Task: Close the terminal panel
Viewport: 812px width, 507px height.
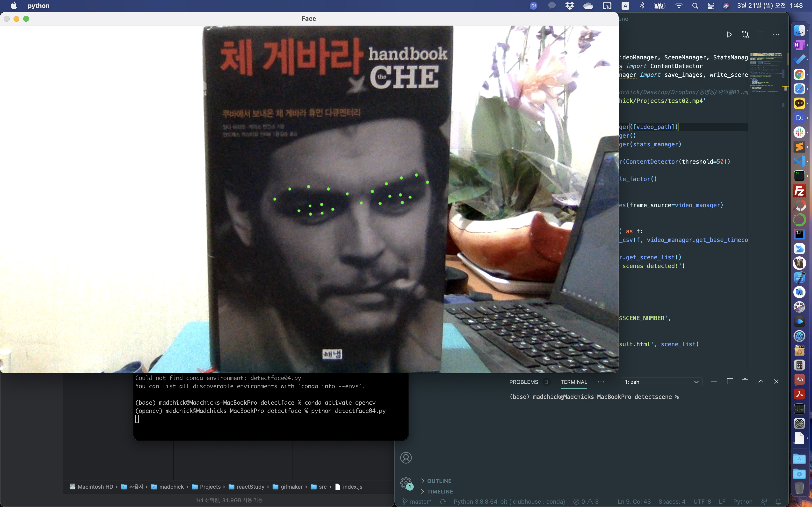Action: click(776, 382)
